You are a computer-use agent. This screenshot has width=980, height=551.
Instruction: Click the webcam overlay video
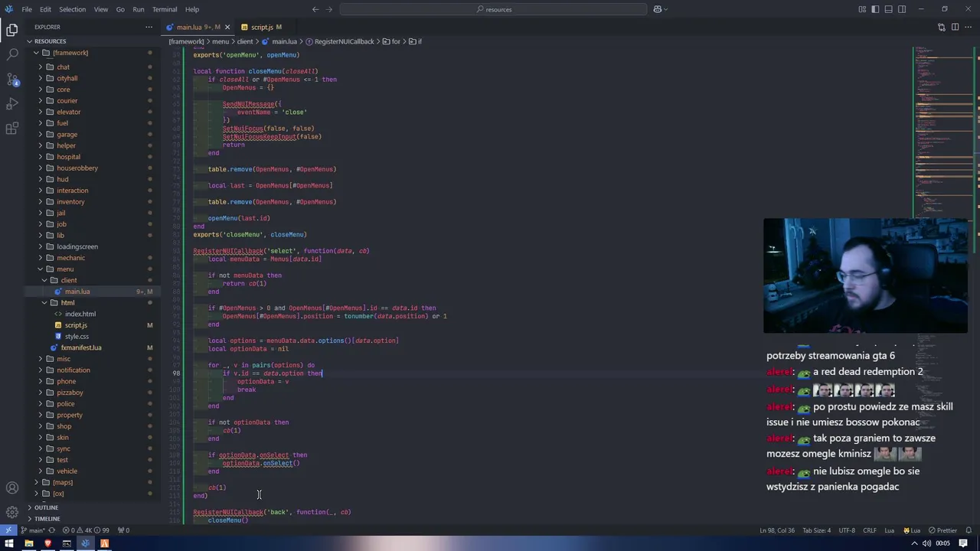point(865,276)
